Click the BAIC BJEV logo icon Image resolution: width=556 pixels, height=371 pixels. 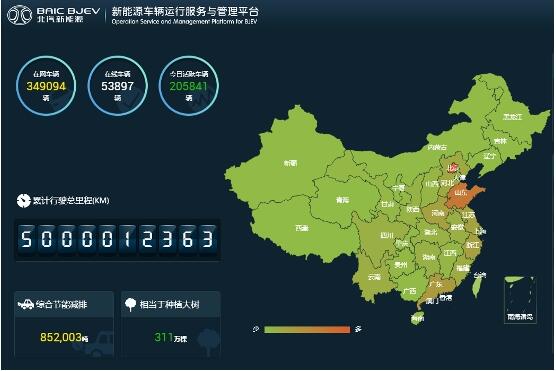(x=20, y=15)
